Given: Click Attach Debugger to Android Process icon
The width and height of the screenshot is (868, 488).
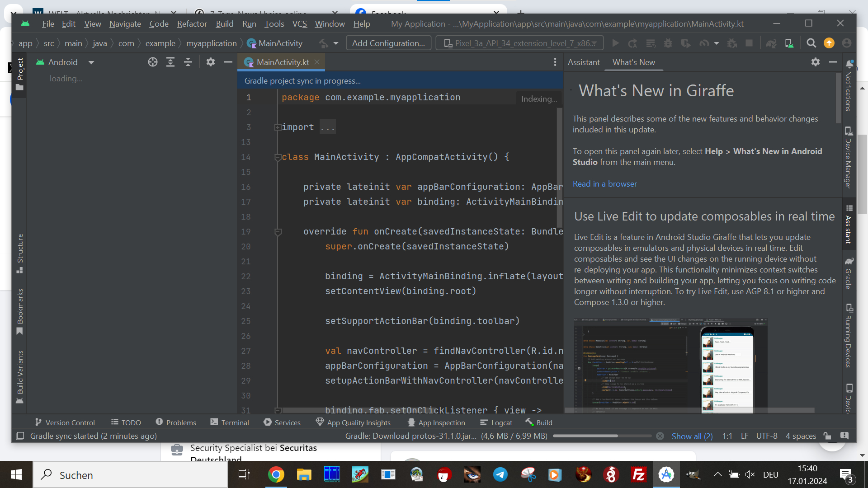Looking at the screenshot, I should (x=732, y=43).
